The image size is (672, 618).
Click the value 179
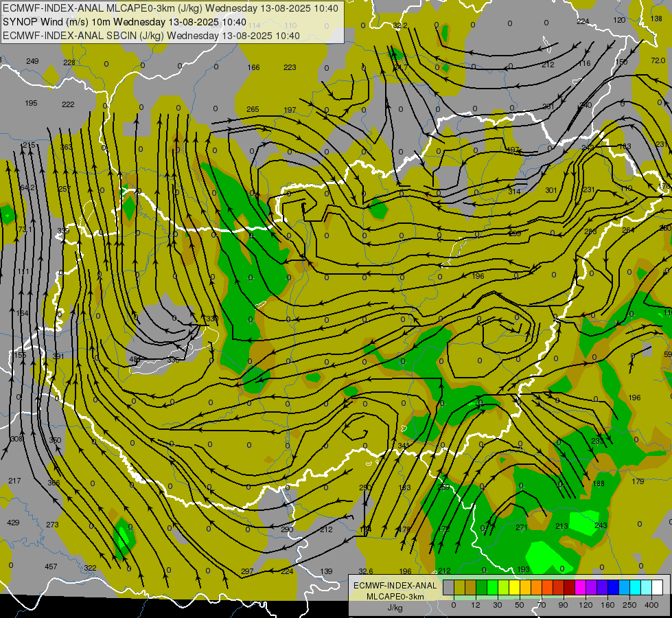pos(638,481)
